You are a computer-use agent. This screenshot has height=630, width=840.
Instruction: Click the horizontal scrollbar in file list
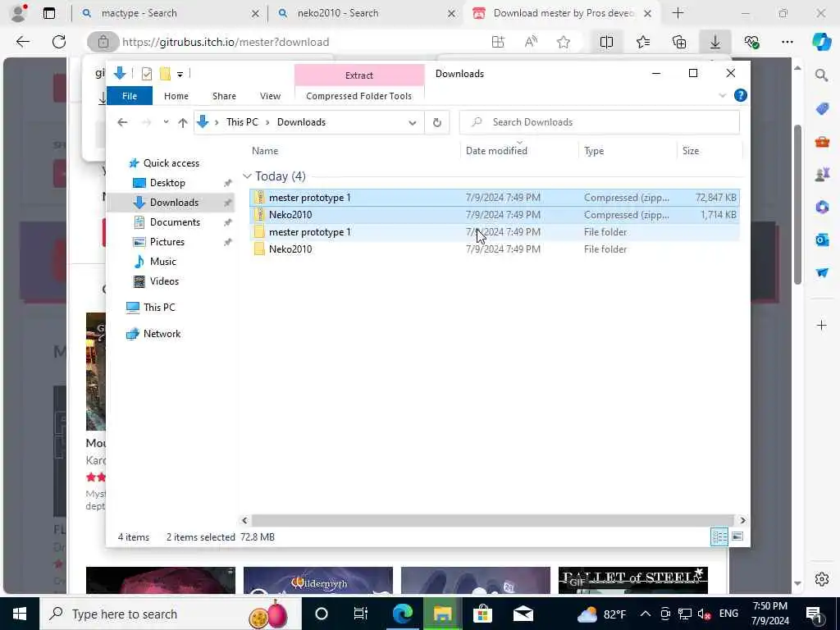(492, 520)
